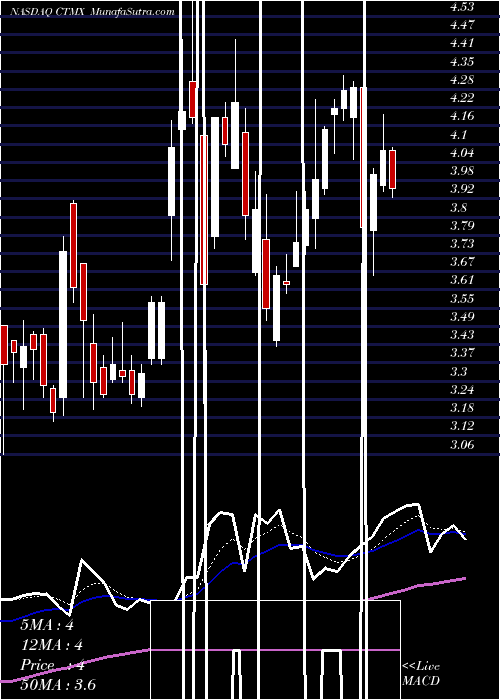500x700 pixels.
Task: Select the 4.47 price axis label
Action: pyautogui.click(x=462, y=25)
